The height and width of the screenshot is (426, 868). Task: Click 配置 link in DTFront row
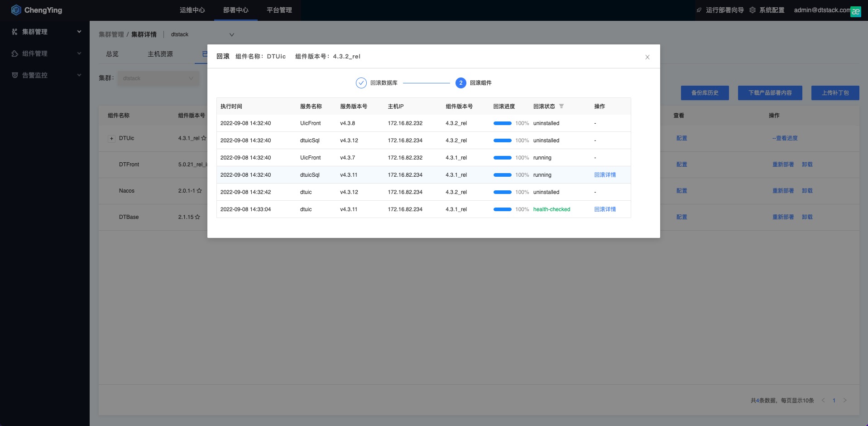tap(682, 165)
